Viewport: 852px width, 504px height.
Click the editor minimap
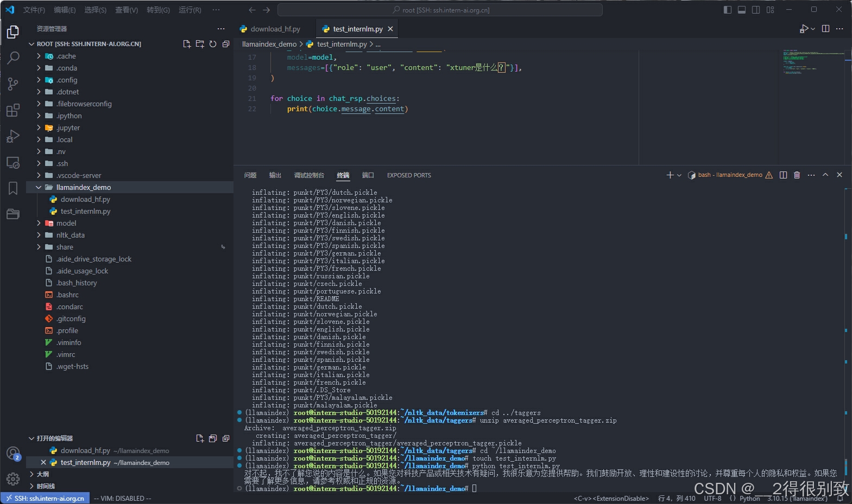point(813,106)
